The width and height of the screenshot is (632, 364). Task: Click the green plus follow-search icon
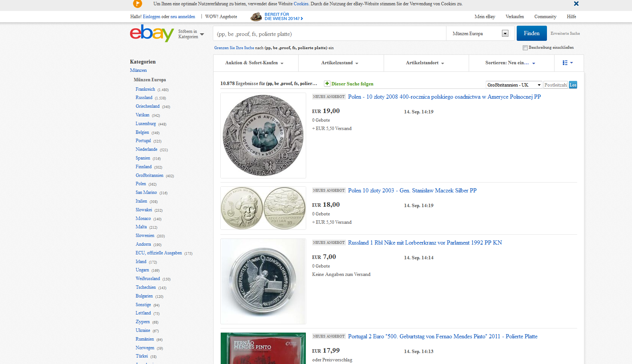point(327,84)
